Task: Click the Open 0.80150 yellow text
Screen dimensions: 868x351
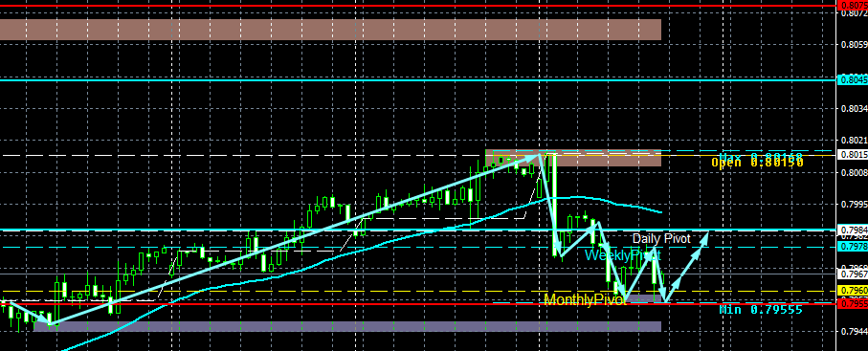Action: pyautogui.click(x=757, y=163)
